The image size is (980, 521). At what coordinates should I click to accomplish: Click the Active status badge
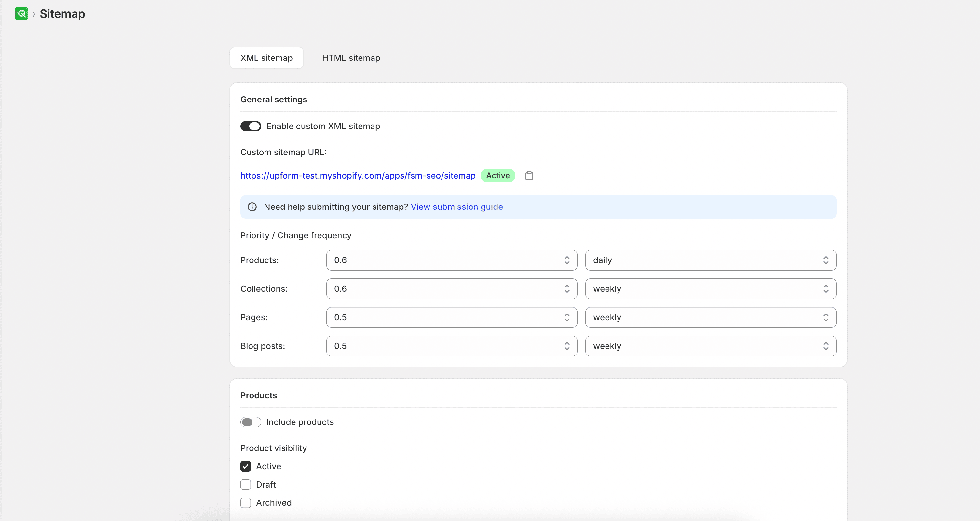point(497,176)
